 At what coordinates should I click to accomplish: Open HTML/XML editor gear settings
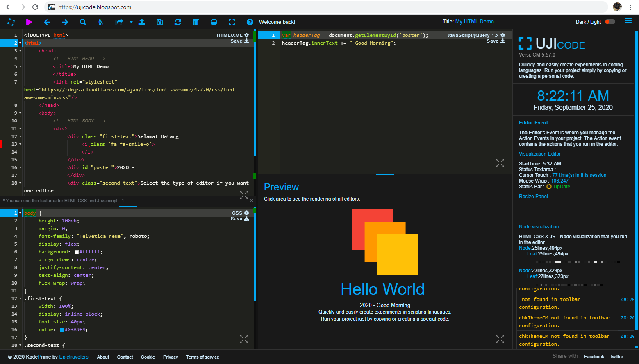[x=247, y=35]
